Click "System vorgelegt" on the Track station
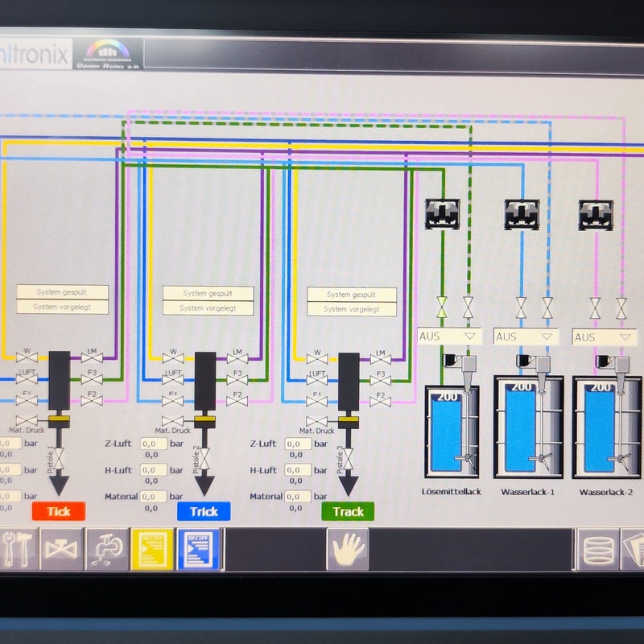Image resolution: width=644 pixels, height=644 pixels. pyautogui.click(x=352, y=309)
